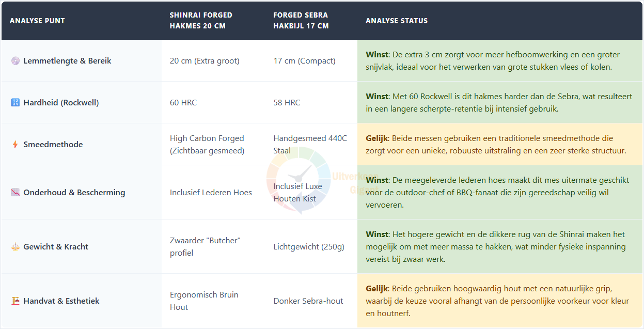Click the Shinrai Forged Hakmes 20 cm header

pos(201,21)
